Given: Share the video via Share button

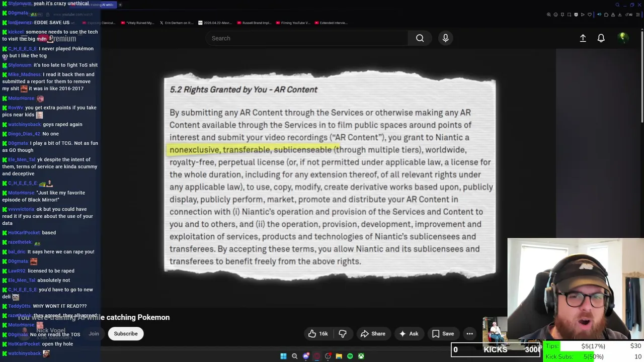Looking at the screenshot, I should [372, 334].
